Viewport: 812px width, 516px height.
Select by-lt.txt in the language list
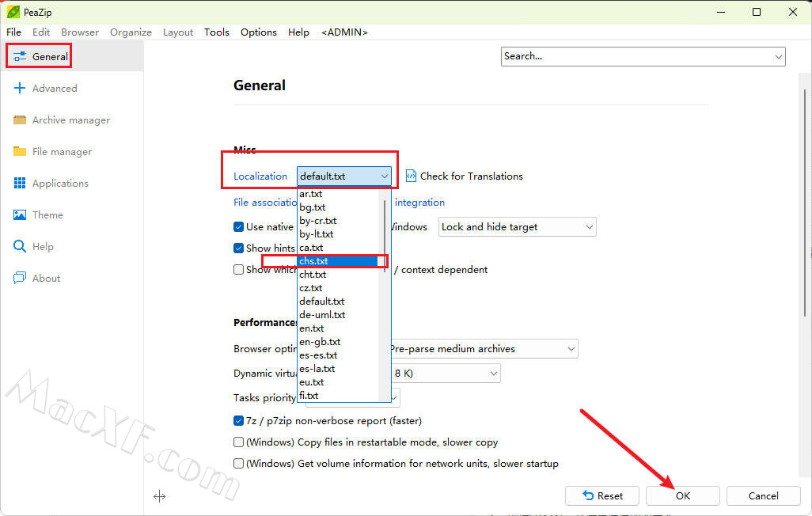coord(338,234)
